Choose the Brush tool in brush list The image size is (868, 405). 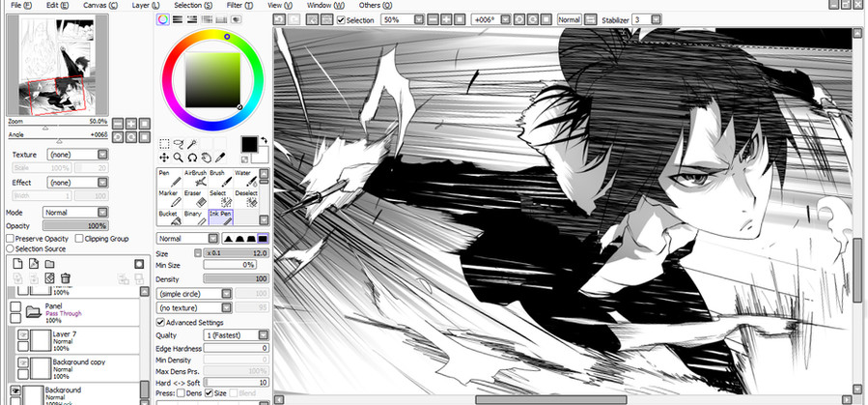[220, 179]
